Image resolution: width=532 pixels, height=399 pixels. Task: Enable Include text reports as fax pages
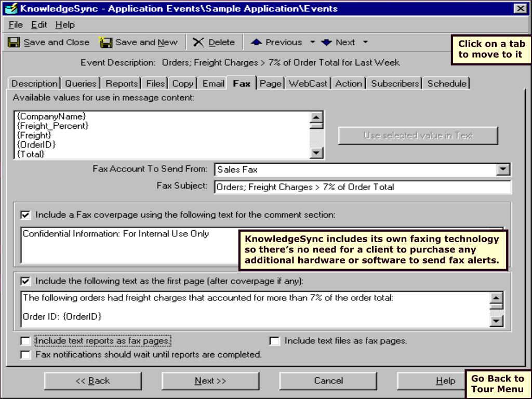tap(25, 341)
